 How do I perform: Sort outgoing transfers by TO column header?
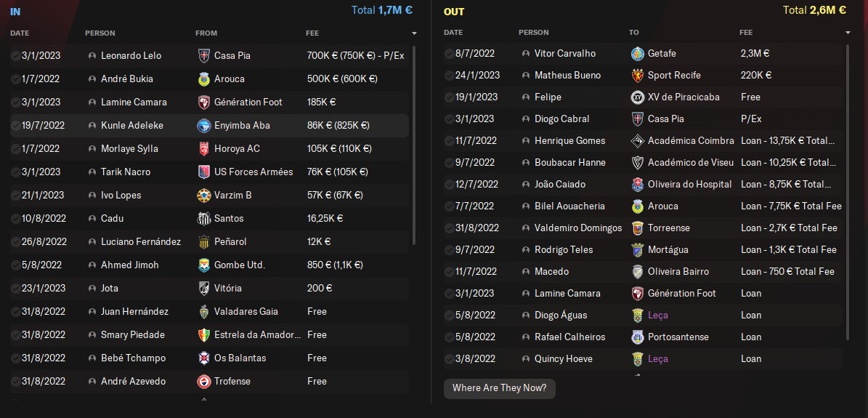click(x=633, y=33)
